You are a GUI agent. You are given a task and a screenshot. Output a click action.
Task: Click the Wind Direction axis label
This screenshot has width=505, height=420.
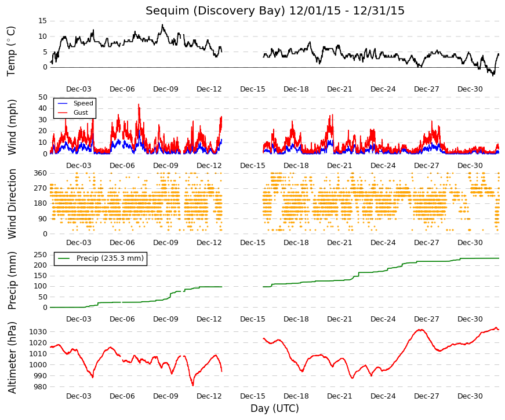click(x=12, y=204)
